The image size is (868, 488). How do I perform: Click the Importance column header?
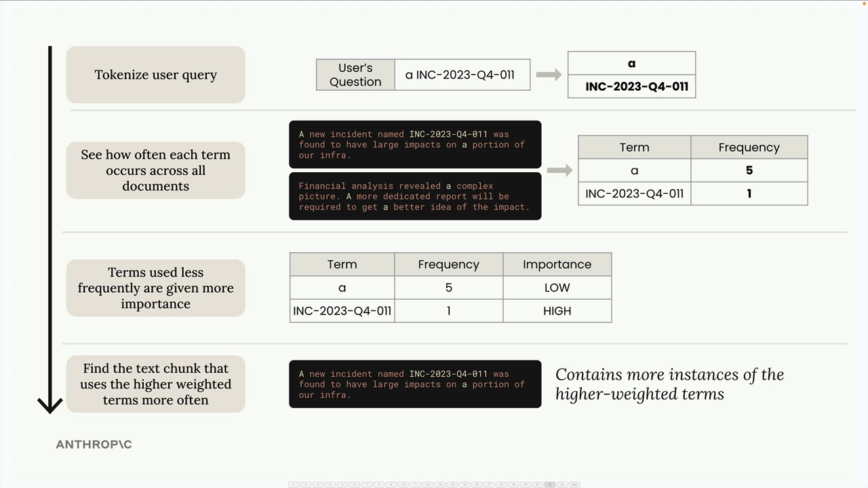click(x=557, y=264)
